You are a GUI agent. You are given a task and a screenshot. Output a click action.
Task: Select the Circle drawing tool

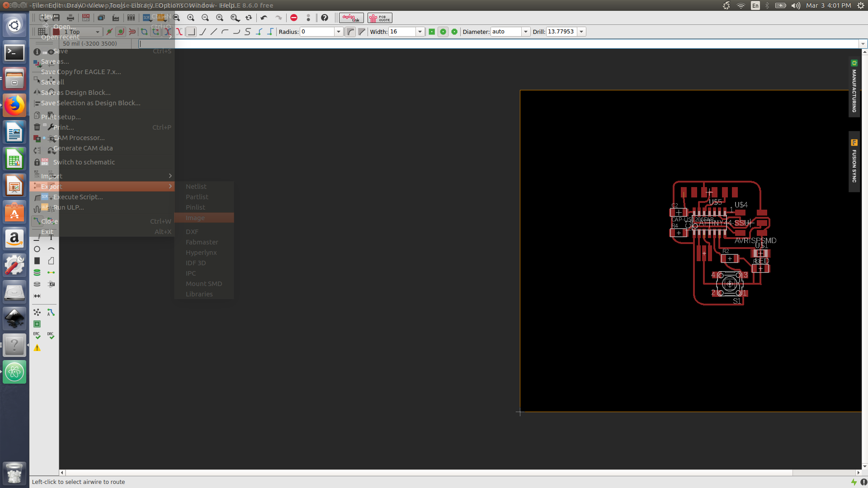tap(37, 249)
